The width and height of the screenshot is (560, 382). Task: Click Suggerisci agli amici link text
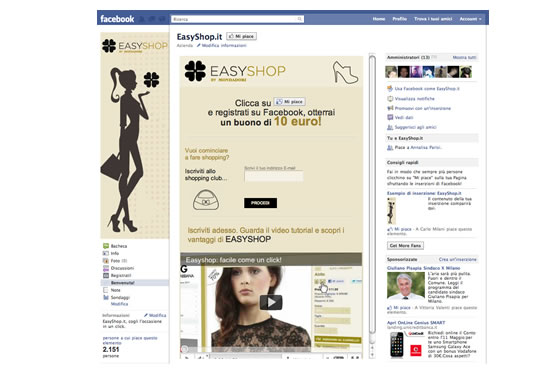[x=415, y=127]
